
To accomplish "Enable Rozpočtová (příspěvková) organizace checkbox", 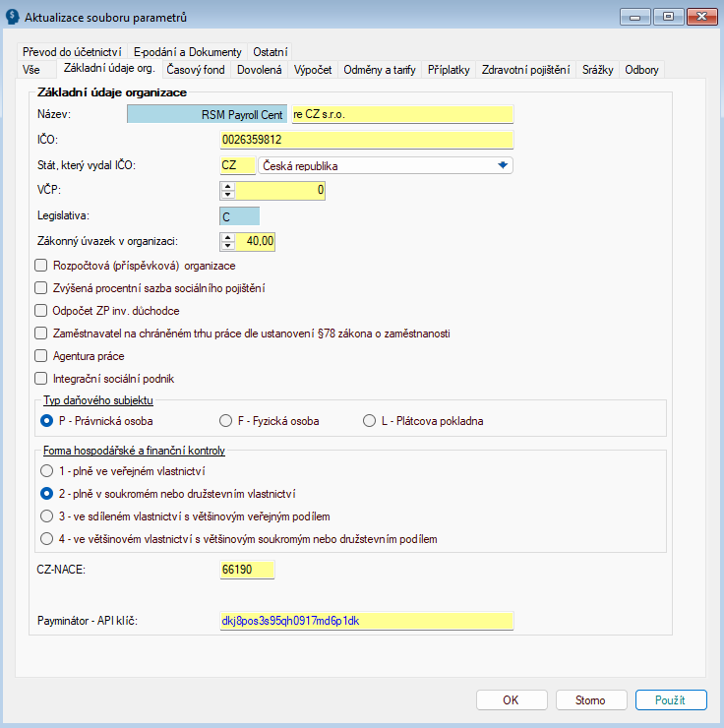I will pos(40,265).
